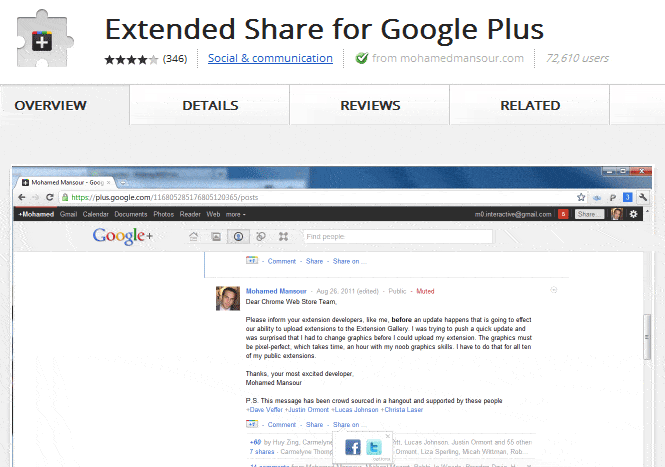Click the Google+ Games icon

[x=283, y=236]
